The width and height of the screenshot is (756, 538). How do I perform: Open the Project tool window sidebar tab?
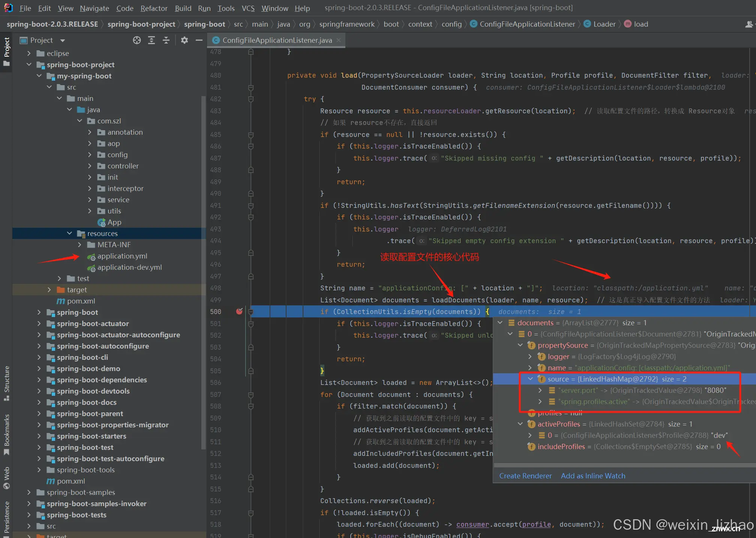tap(6, 51)
